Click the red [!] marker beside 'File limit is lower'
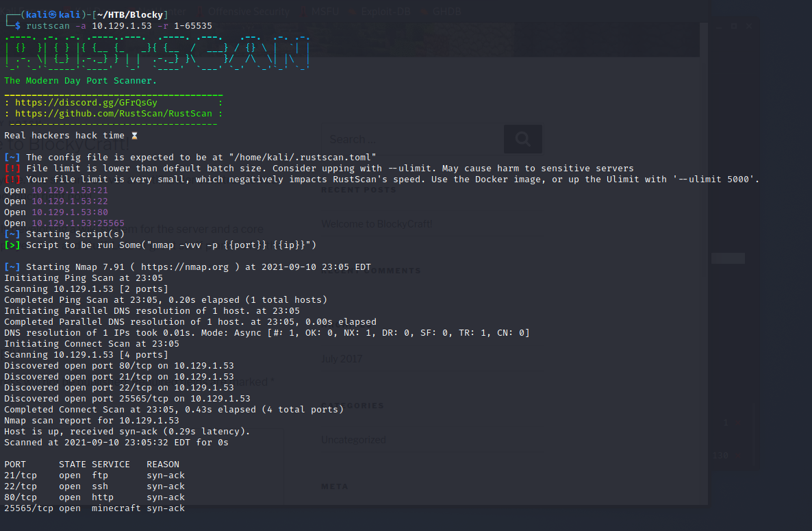812x531 pixels. 12,169
